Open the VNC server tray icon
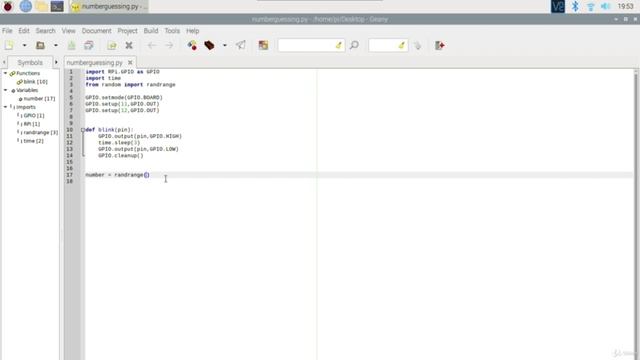The width and height of the screenshot is (640, 360). pos(558,6)
